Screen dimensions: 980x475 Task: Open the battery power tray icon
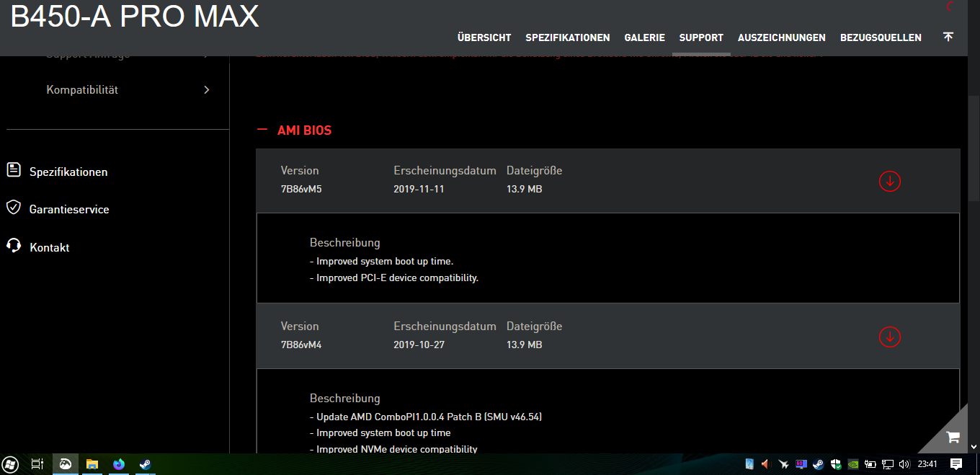tap(870, 464)
